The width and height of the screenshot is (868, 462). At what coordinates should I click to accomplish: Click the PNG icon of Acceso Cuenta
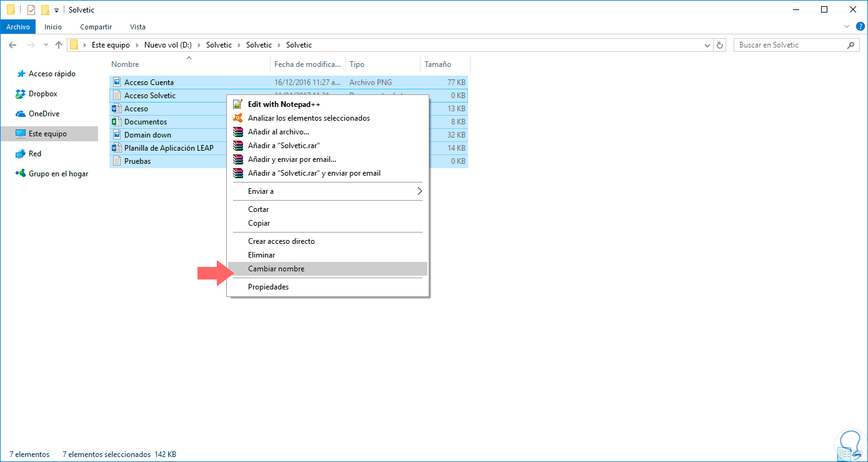click(116, 83)
